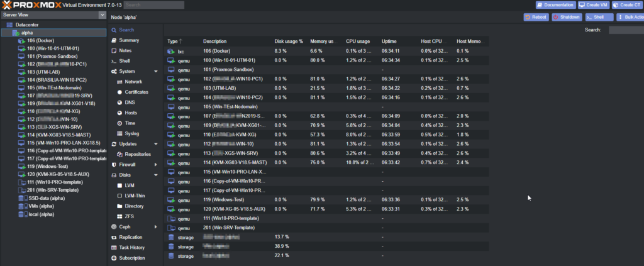The image size is (644, 266).
Task: Select the 103 (UTM-LAB) table row
Action: tap(326, 88)
